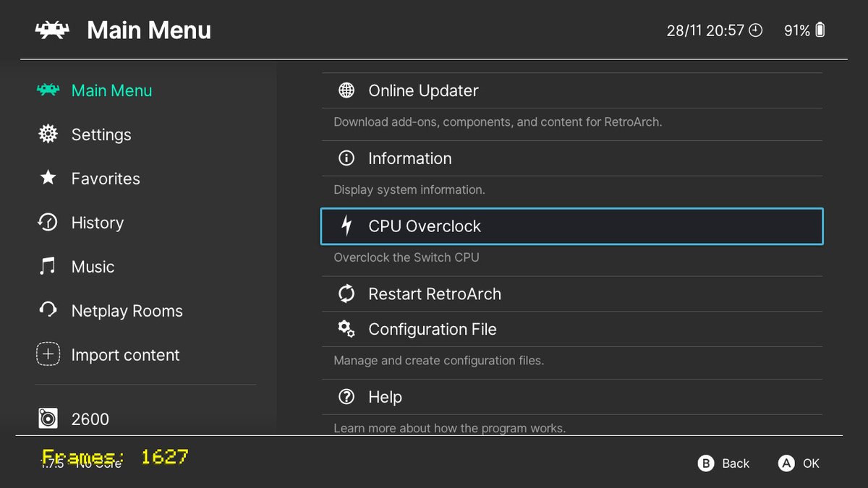The width and height of the screenshot is (868, 488).
Task: Open the Configuration File entry
Action: [x=572, y=329]
